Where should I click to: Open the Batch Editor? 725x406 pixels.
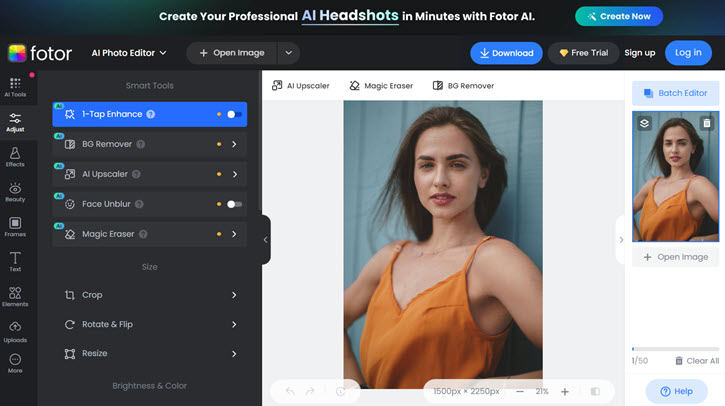676,93
